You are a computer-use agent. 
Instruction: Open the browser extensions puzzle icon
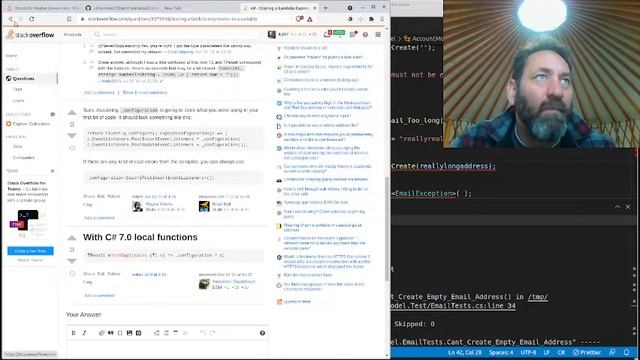pyautogui.click(x=371, y=19)
